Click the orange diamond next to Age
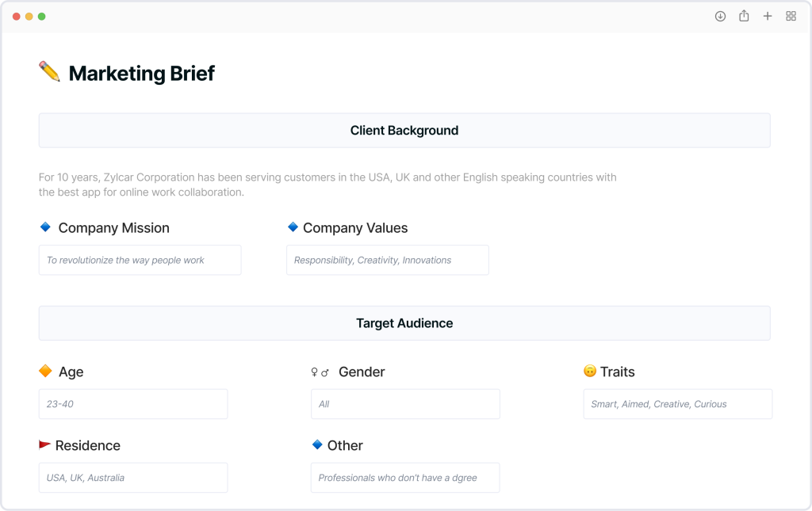Screen dimensions: 812x511 click(x=45, y=371)
